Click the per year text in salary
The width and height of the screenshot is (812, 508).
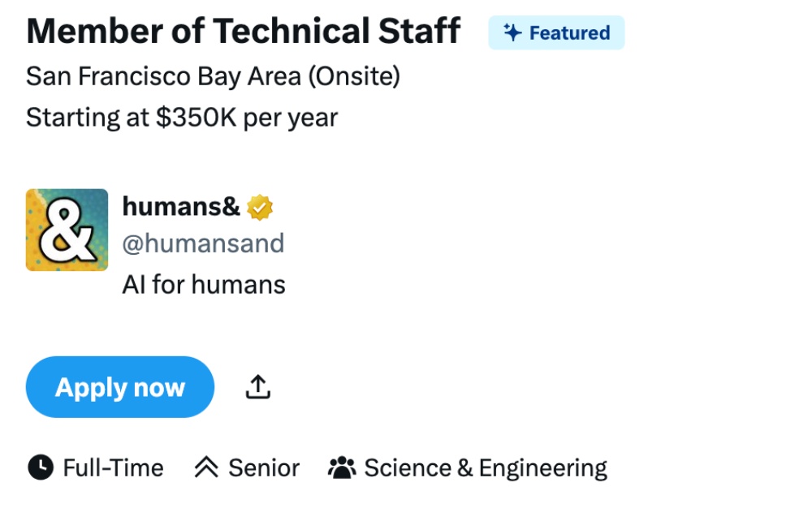(291, 118)
